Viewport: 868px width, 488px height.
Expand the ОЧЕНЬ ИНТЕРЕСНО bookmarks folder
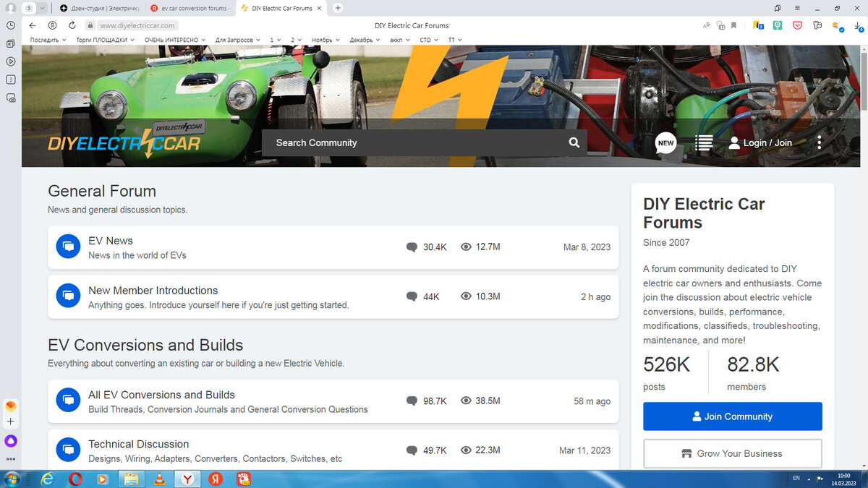pyautogui.click(x=175, y=40)
